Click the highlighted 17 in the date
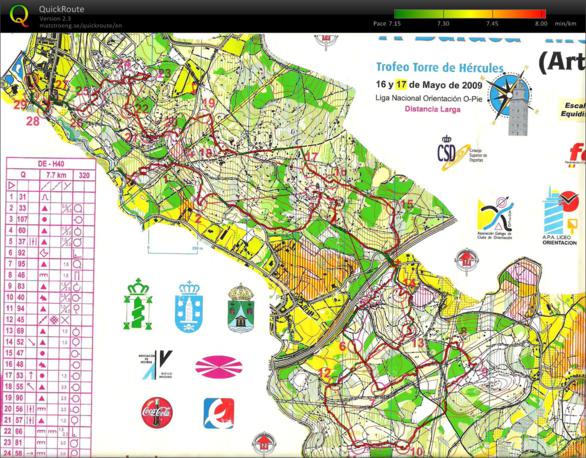The width and height of the screenshot is (586, 458). click(401, 84)
